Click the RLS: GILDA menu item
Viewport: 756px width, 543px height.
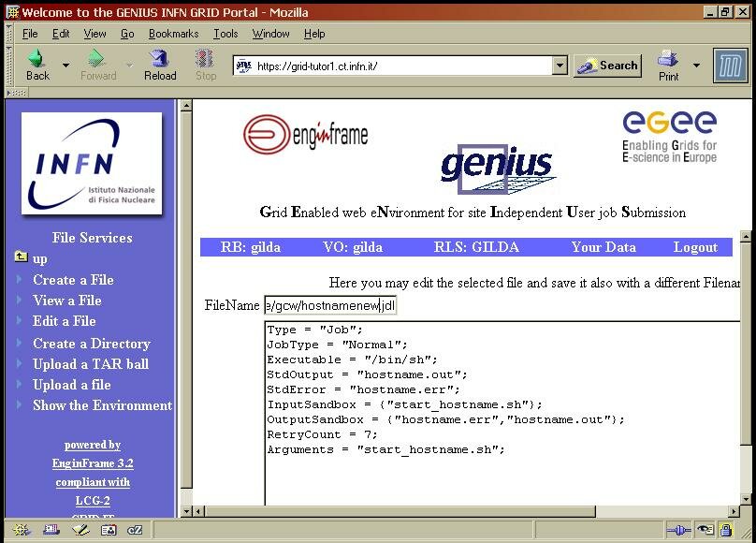click(476, 247)
